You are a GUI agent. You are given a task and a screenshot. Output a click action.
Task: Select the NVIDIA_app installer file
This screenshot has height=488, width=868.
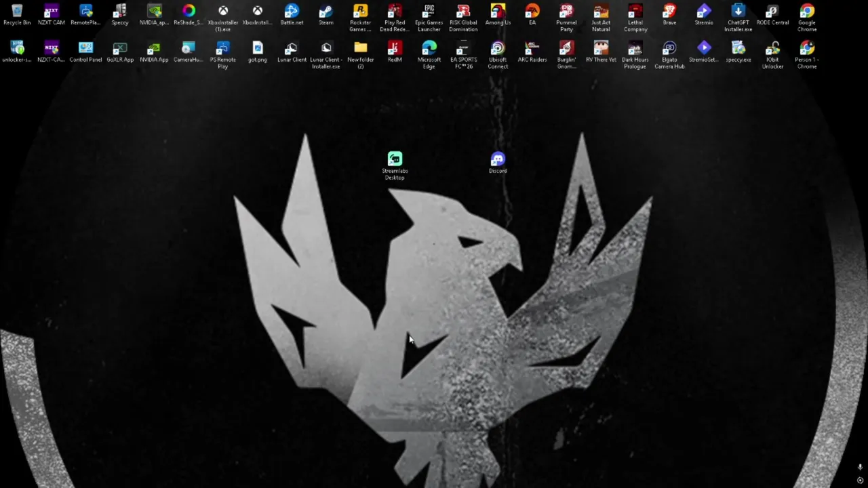(155, 15)
